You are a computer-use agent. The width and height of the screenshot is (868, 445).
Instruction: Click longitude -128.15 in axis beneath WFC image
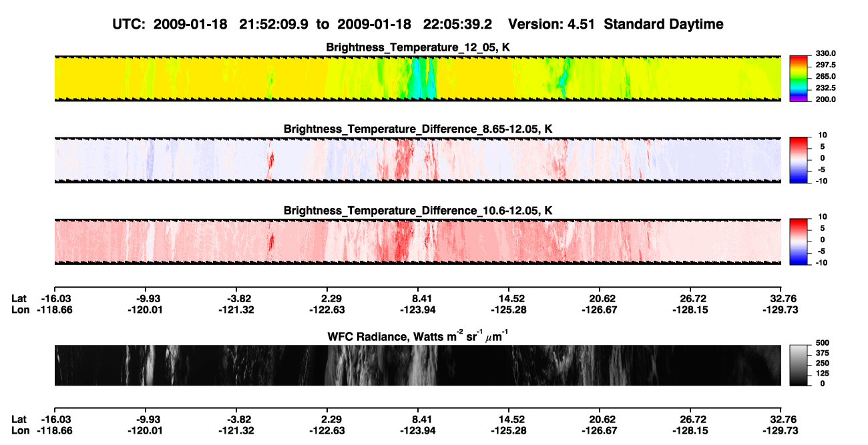click(690, 430)
